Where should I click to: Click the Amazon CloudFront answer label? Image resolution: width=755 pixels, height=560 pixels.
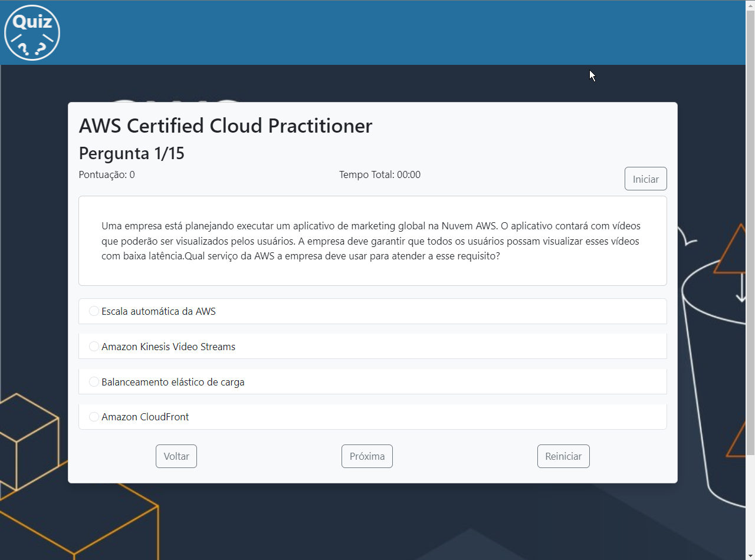tap(145, 417)
